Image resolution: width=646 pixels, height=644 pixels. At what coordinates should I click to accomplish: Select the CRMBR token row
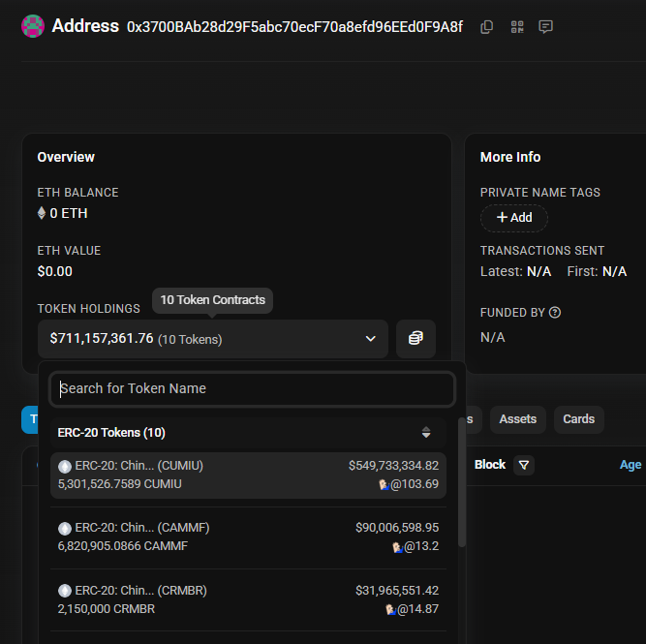pos(248,599)
